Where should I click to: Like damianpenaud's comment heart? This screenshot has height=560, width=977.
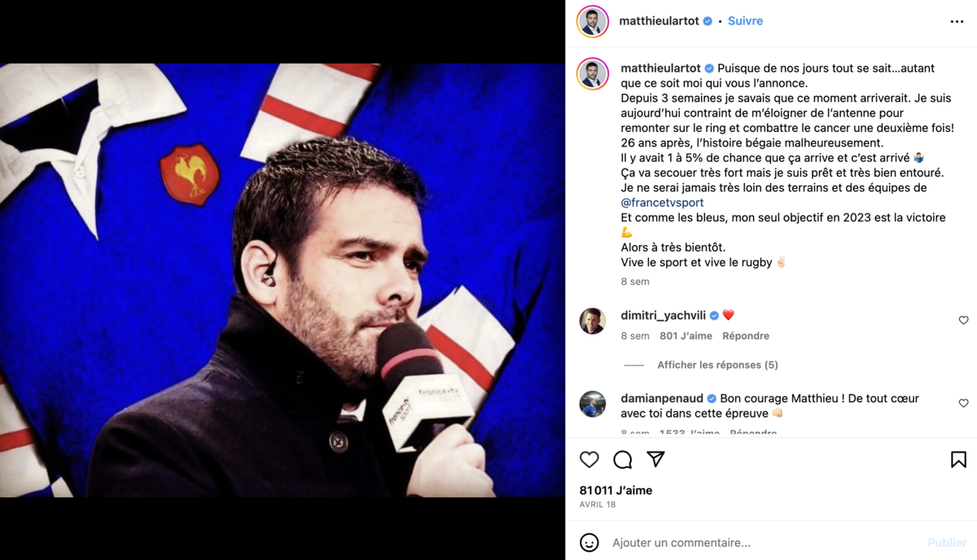tap(963, 404)
